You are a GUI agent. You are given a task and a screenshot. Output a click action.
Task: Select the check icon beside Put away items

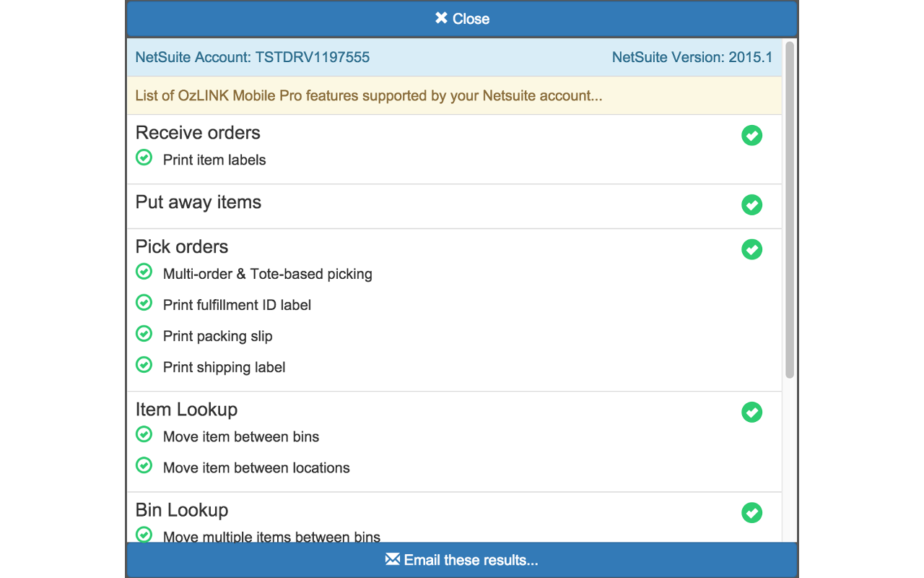[x=751, y=205]
